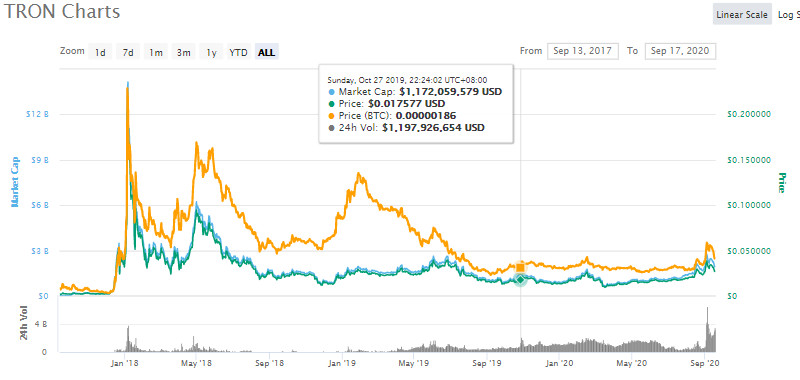Click the Zoom label
Screen dimensions: 800x380
72,52
